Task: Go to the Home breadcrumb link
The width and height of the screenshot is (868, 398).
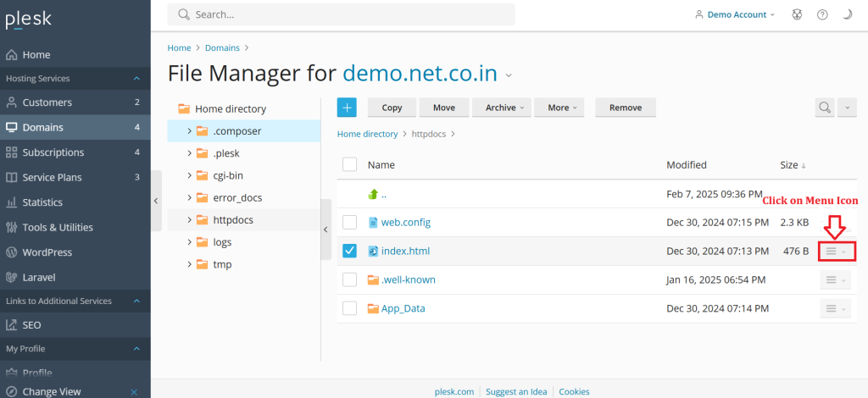Action: coord(180,48)
